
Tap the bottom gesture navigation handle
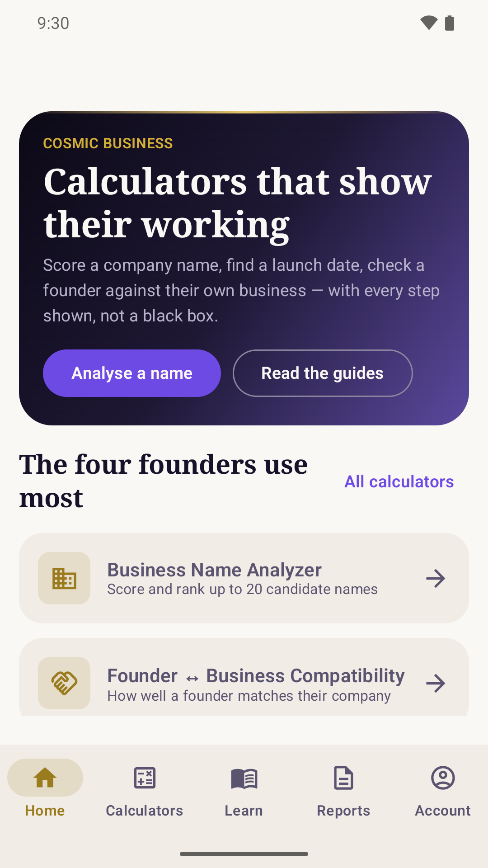pyautogui.click(x=244, y=854)
